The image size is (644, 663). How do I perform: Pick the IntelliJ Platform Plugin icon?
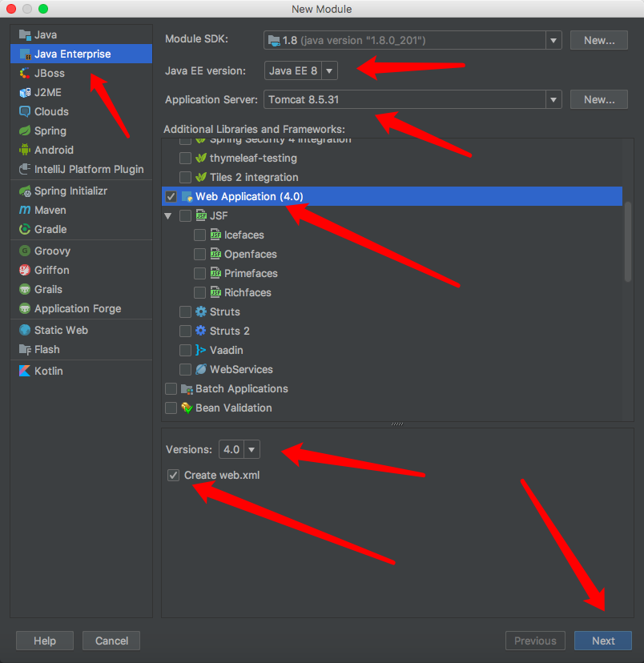tap(25, 169)
